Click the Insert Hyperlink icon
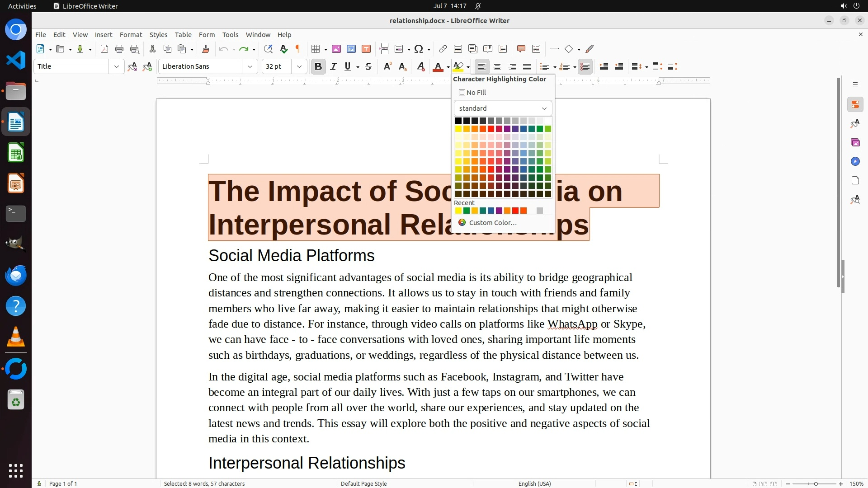868x488 pixels. point(443,49)
